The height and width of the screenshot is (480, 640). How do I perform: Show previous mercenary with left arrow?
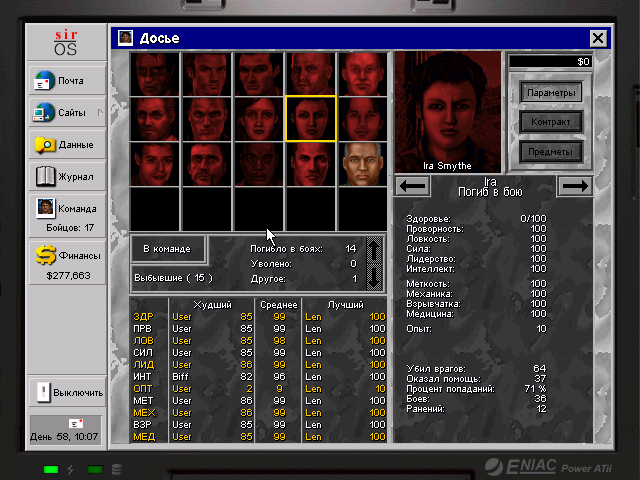412,186
